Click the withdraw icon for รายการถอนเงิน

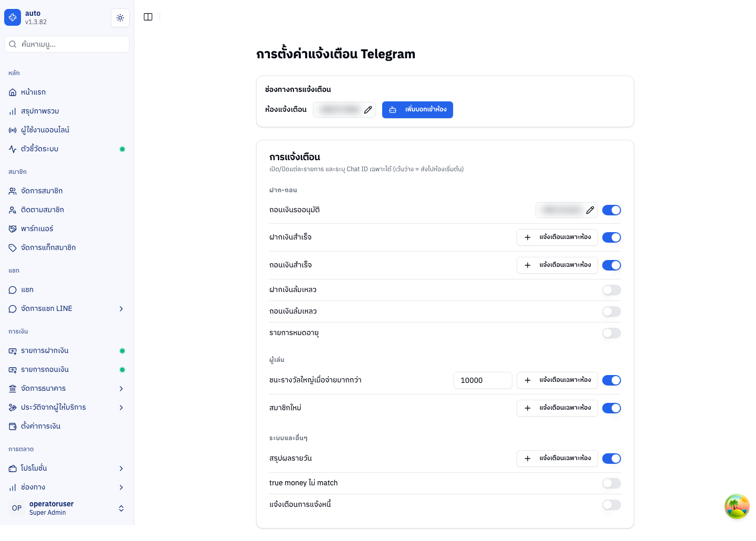13,370
